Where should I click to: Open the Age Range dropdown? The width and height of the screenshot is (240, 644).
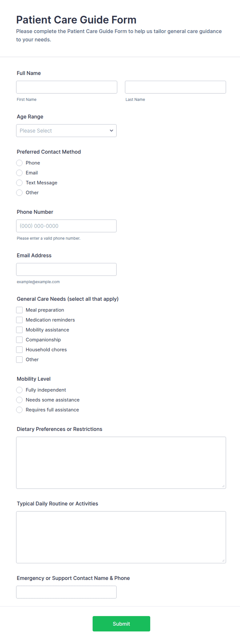pos(66,131)
